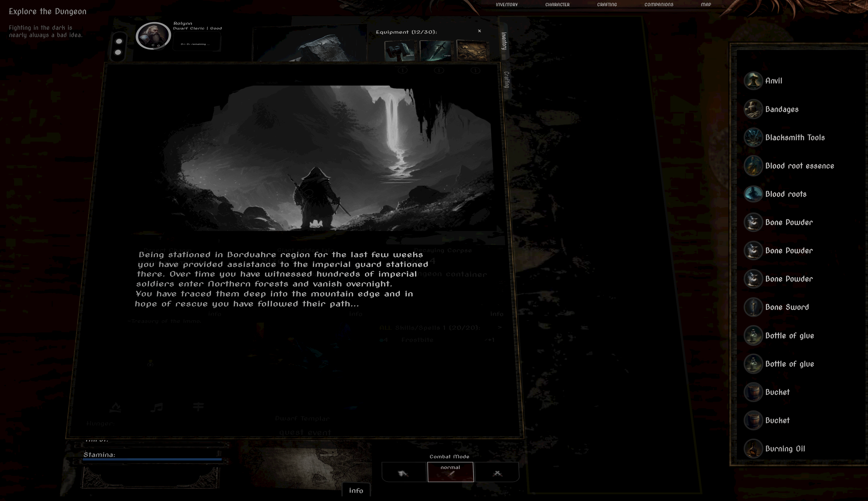
Task: Click the "Combat Mode" heading
Action: pos(449,456)
